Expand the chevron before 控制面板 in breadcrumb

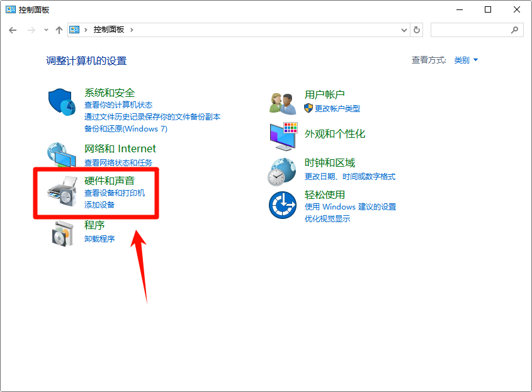click(x=86, y=30)
